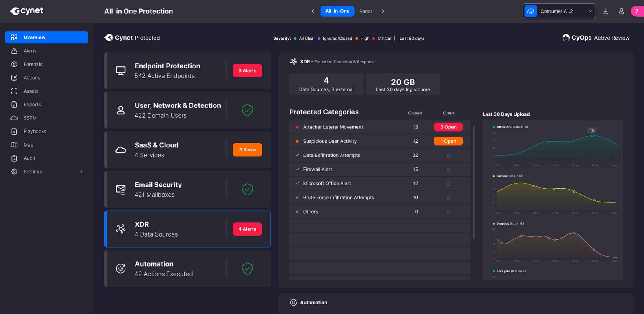Click the 6 Alerts button on Endpoint Protection
Screen dimensions: 644x314
[247, 70]
